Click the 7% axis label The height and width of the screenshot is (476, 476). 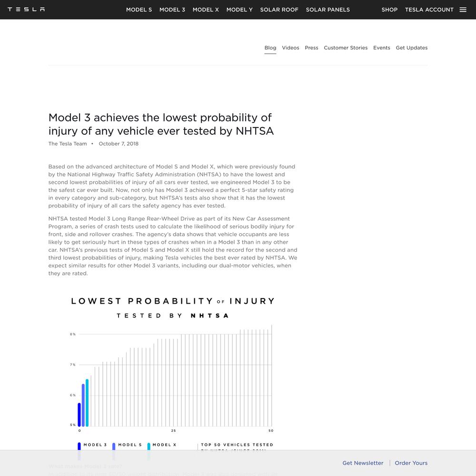coord(73,365)
